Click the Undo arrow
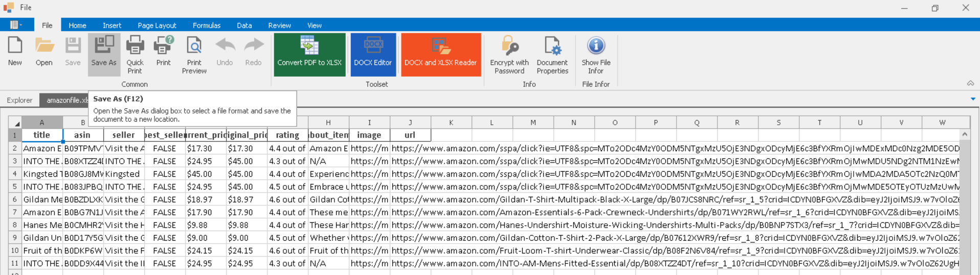980x275 pixels. point(225,51)
